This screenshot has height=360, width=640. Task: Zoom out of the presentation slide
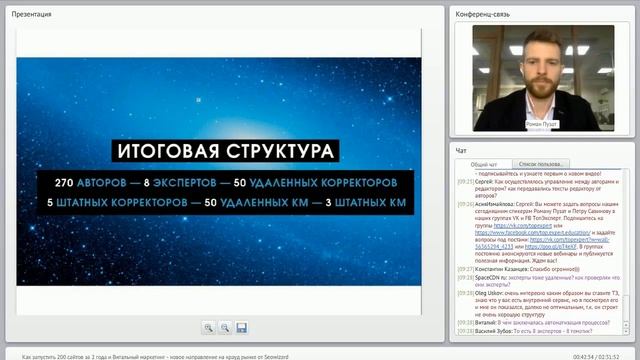[225, 328]
